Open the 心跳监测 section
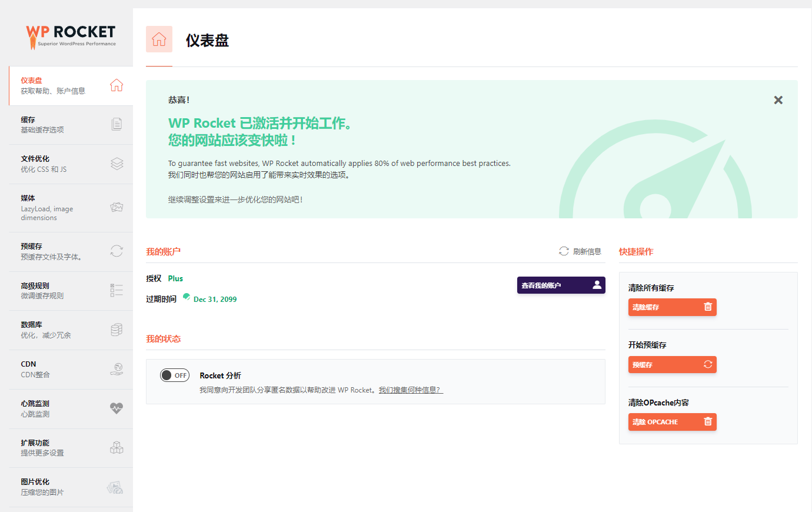The height and width of the screenshot is (512, 812). click(71, 409)
